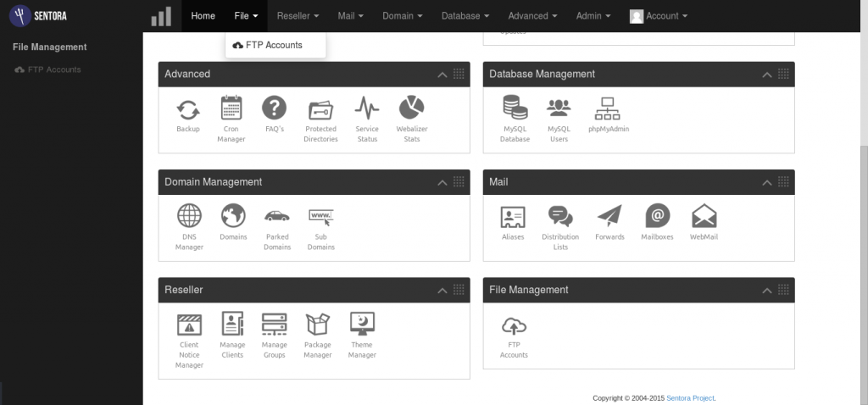The width and height of the screenshot is (868, 405).
Task: Open the Package Manager box icon
Action: click(x=317, y=325)
